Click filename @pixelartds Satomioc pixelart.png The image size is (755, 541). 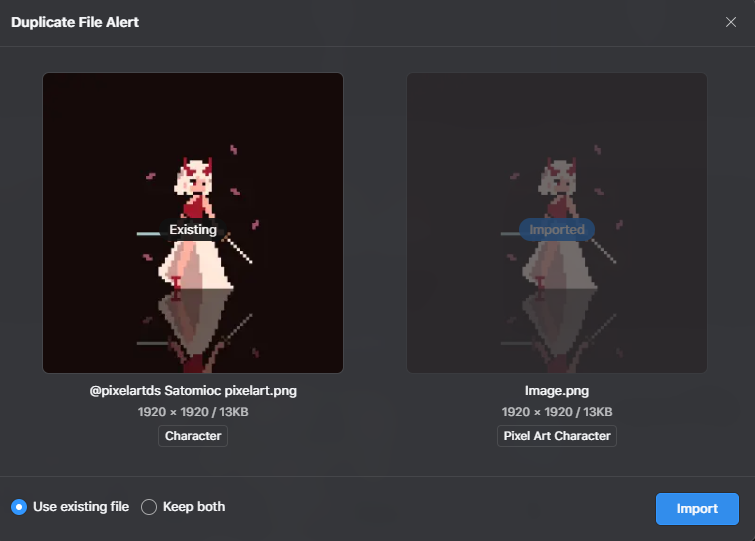point(193,391)
